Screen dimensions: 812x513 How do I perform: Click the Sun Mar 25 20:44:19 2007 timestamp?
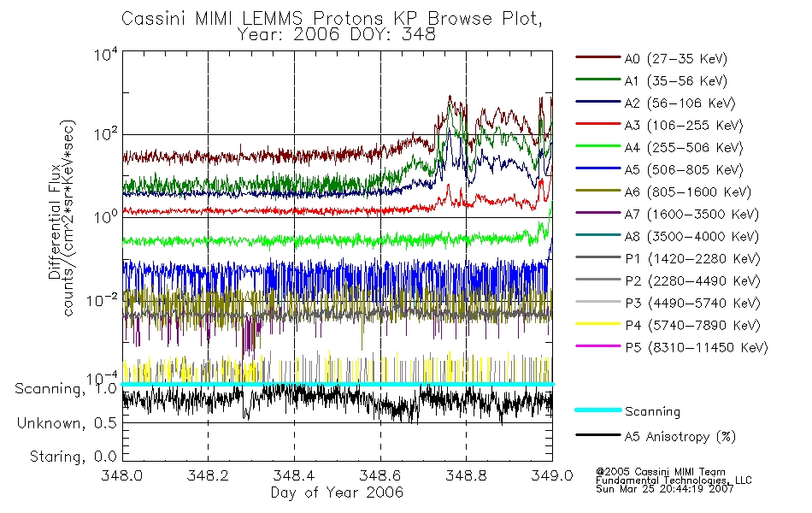pos(665,489)
